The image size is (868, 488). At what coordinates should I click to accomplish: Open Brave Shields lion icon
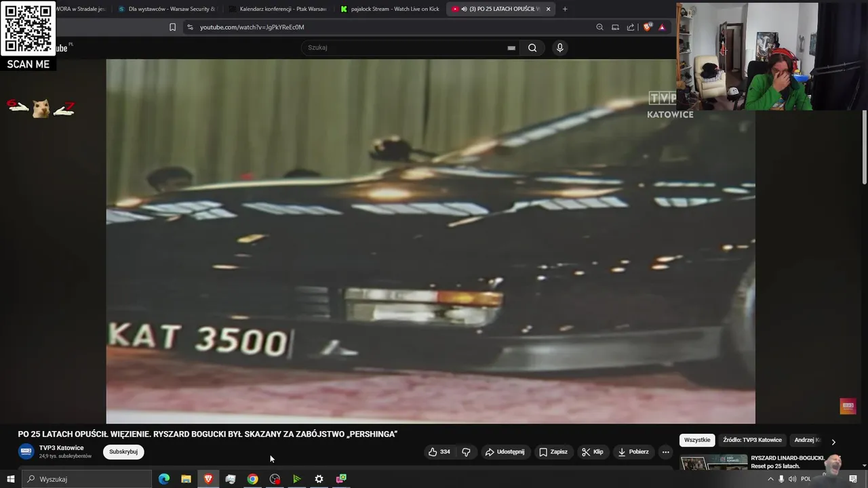point(647,27)
